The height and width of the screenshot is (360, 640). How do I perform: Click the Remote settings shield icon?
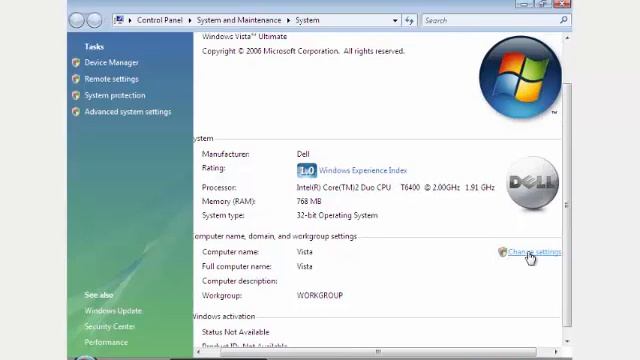[x=76, y=79]
